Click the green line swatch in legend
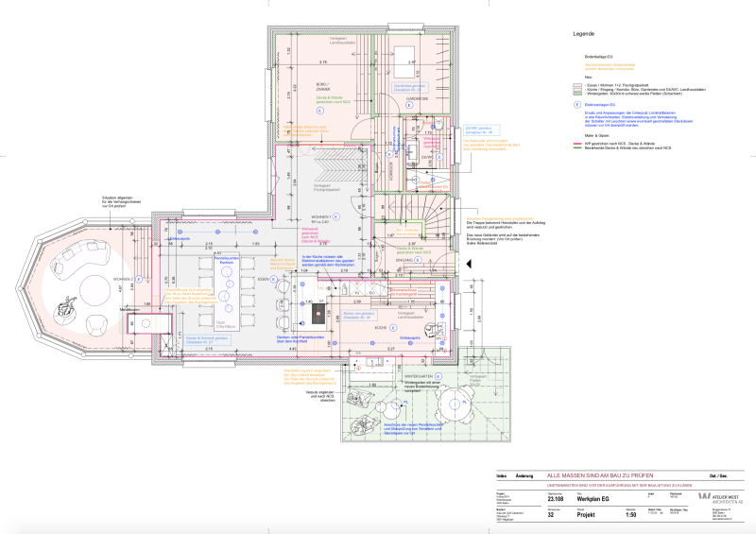The image size is (756, 534). pos(578,149)
